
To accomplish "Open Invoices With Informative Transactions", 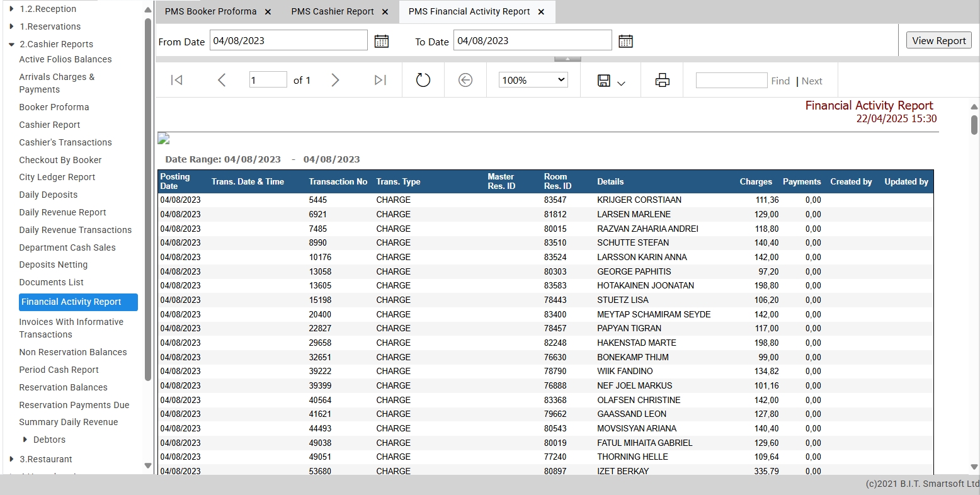I will point(71,328).
